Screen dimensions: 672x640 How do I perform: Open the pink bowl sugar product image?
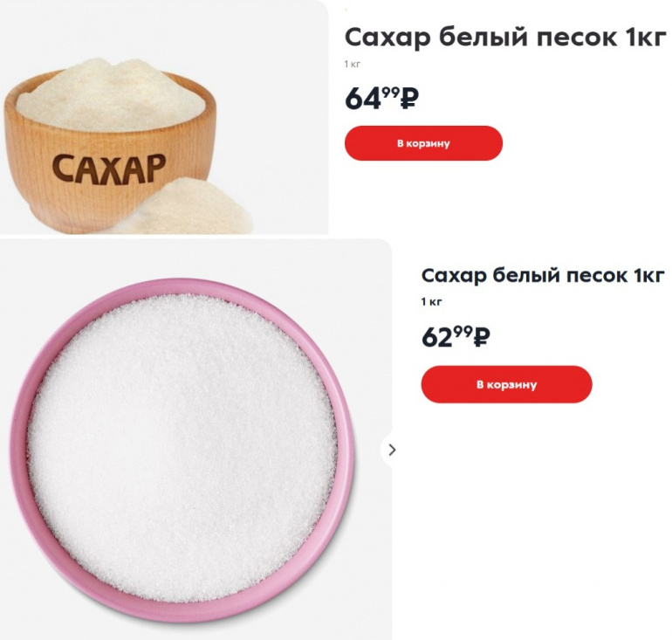tap(195, 439)
